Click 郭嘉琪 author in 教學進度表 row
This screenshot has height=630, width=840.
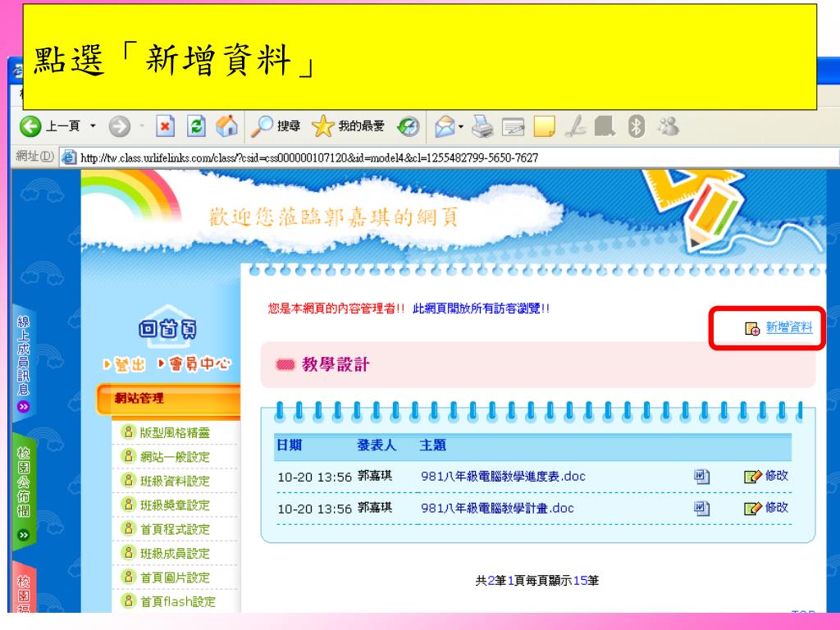click(375, 475)
